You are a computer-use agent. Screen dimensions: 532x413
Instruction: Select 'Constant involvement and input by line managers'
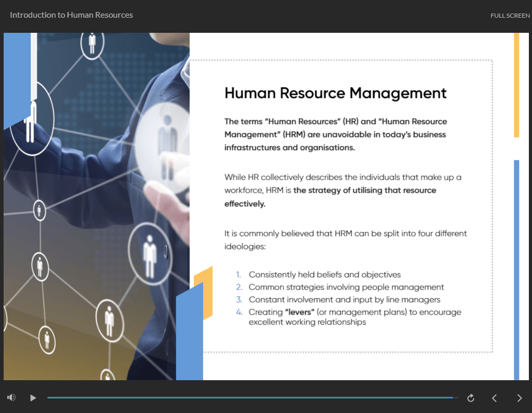(344, 299)
